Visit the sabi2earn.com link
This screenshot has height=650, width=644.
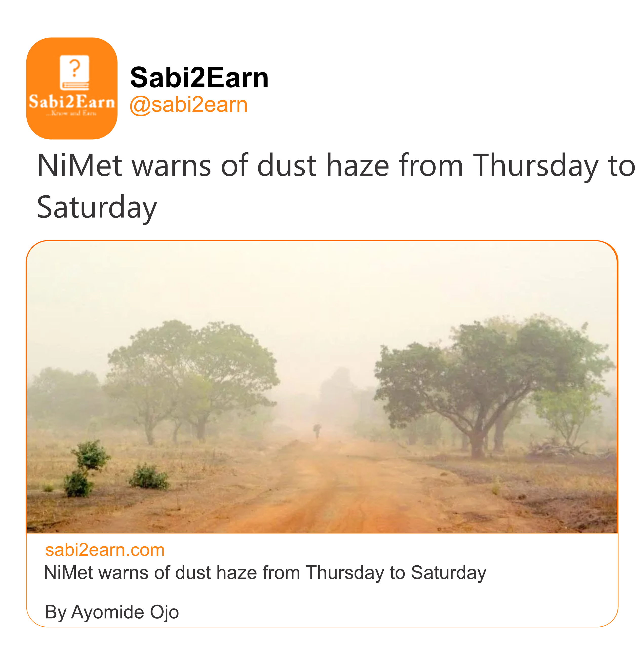point(105,550)
